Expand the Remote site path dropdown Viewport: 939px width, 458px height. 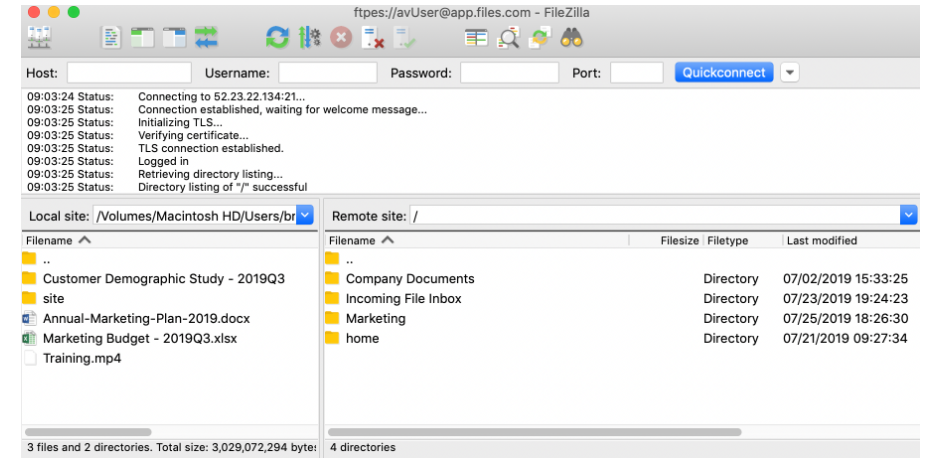pos(908,216)
